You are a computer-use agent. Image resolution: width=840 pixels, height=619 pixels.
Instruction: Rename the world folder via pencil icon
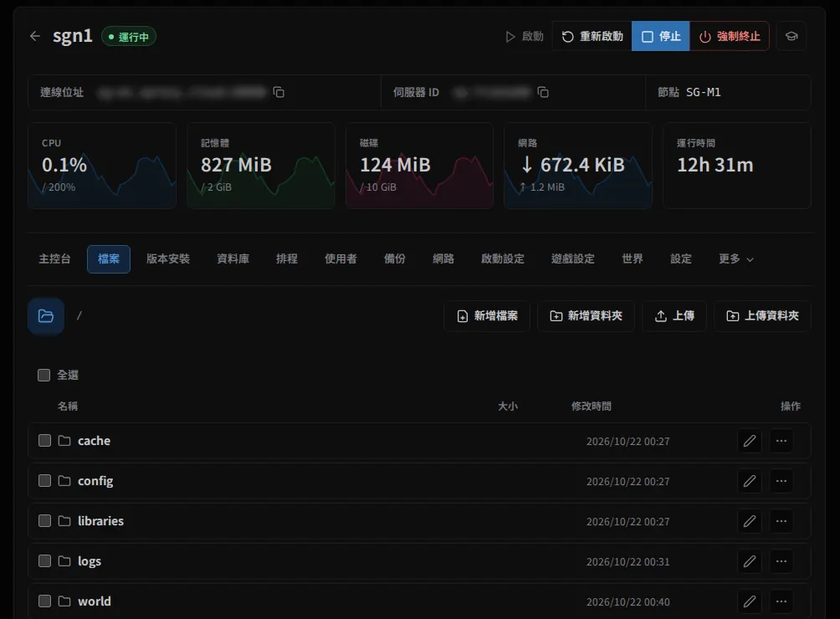click(750, 601)
